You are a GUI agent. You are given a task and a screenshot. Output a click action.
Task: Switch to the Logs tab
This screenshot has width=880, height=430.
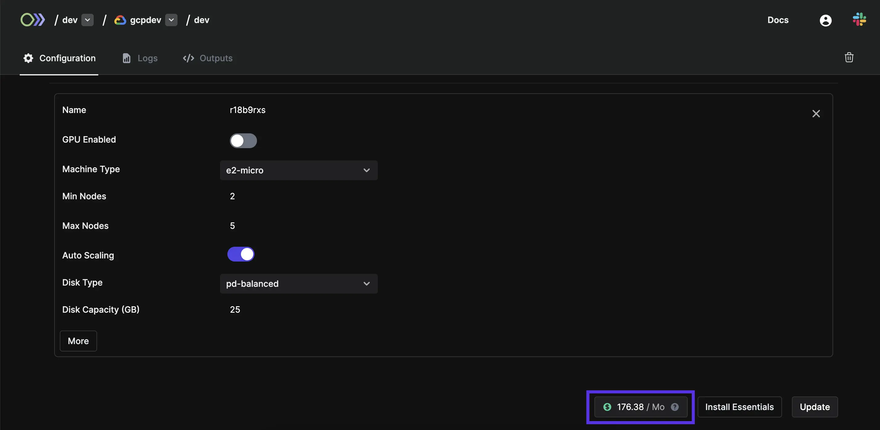click(140, 58)
